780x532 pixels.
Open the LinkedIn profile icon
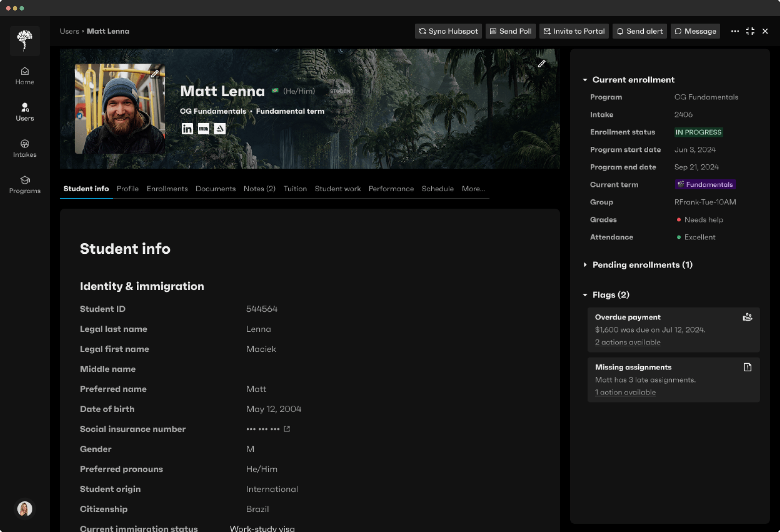187,129
